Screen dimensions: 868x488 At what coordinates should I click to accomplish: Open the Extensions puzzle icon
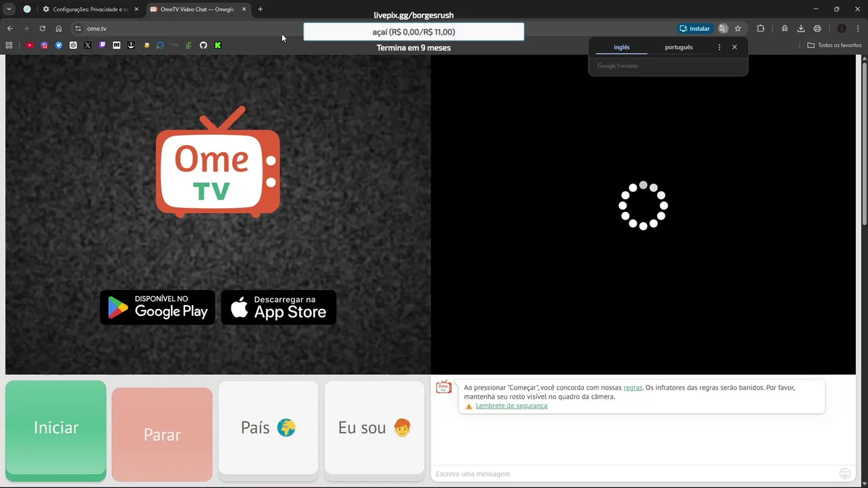pos(761,28)
